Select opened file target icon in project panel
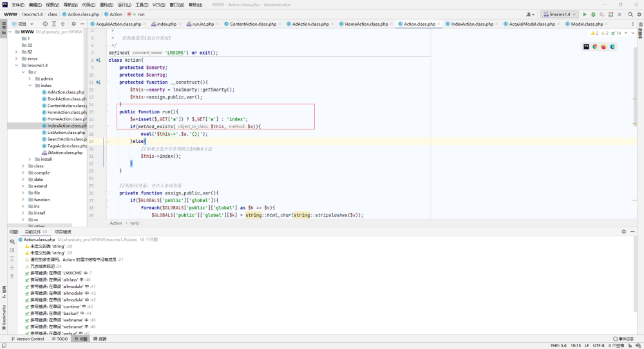The image size is (644, 349). click(45, 24)
